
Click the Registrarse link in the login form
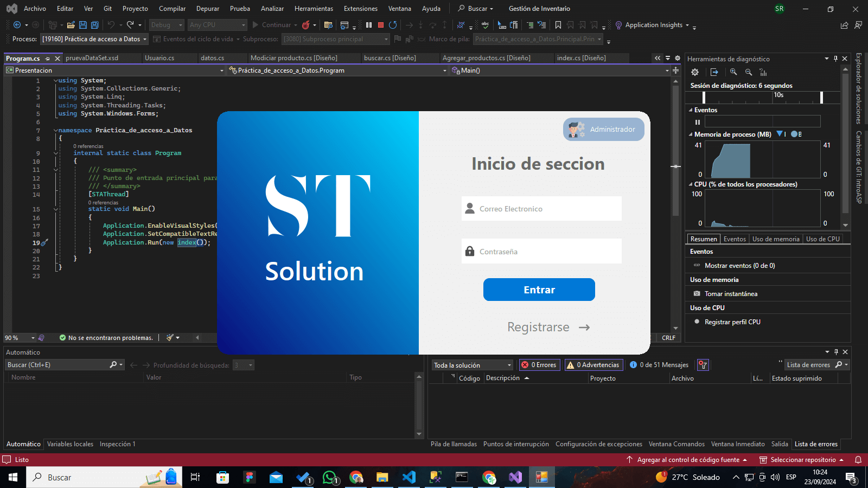(x=548, y=327)
